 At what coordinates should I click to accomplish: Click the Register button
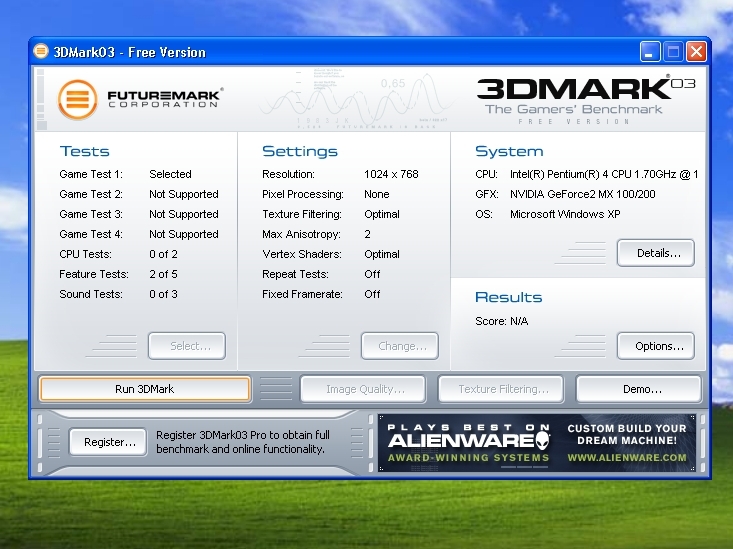pos(108,442)
